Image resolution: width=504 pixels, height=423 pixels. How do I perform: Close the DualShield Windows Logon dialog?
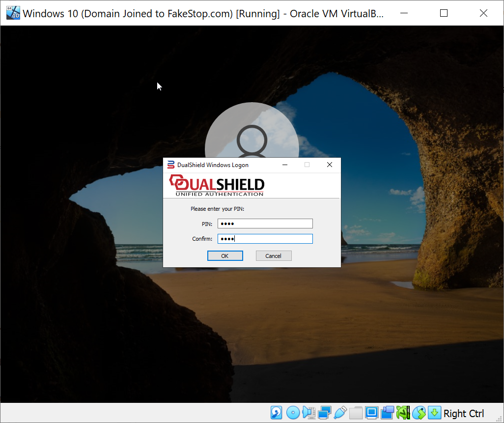click(330, 165)
